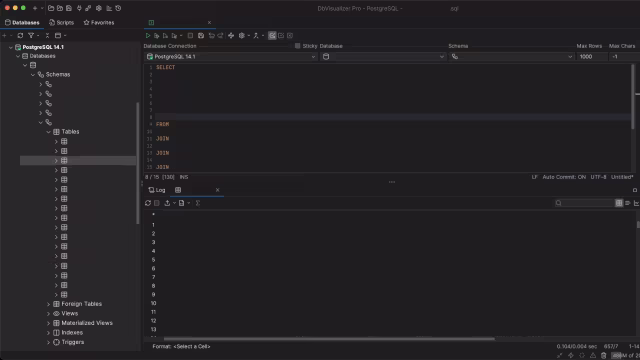Execute the SQL with the green run icon
Screen dimensions: 640x360
[148, 36]
